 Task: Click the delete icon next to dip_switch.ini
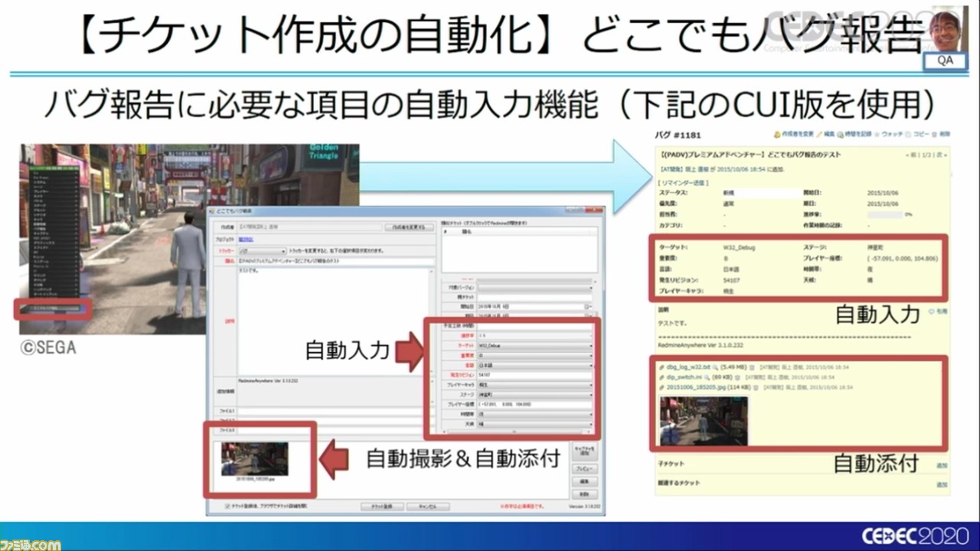click(737, 377)
